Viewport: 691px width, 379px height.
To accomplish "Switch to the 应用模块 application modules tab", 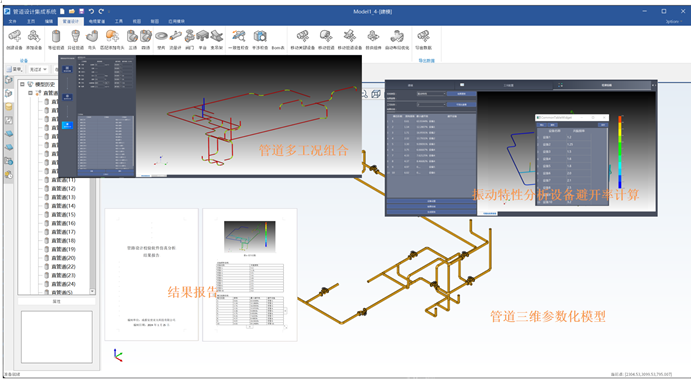I will point(176,21).
